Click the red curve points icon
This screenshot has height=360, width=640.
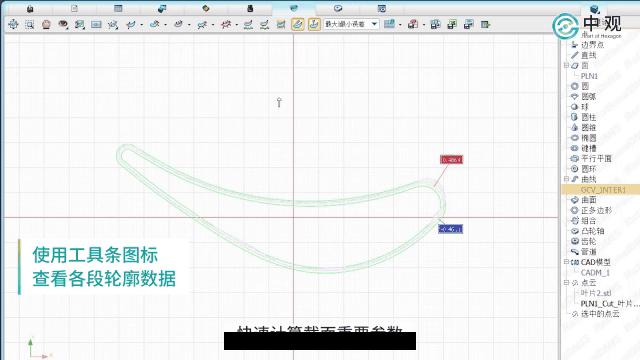[x=226, y=24]
